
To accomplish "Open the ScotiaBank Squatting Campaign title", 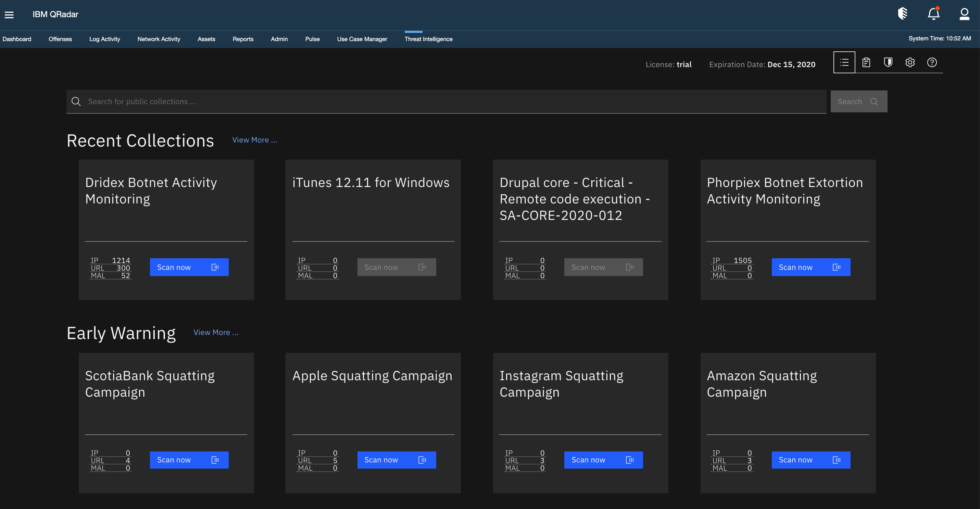I will pos(150,384).
